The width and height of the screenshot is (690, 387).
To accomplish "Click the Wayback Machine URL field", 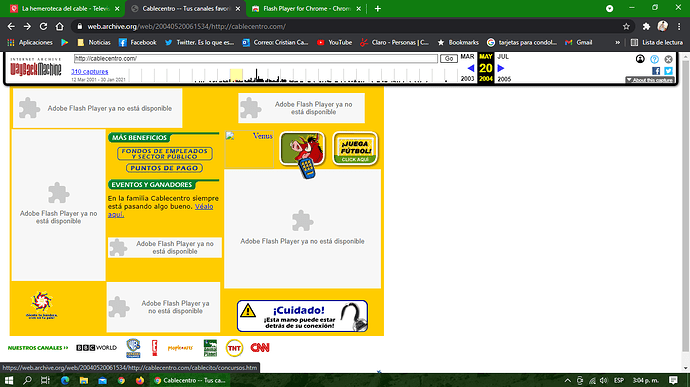I will [256, 59].
